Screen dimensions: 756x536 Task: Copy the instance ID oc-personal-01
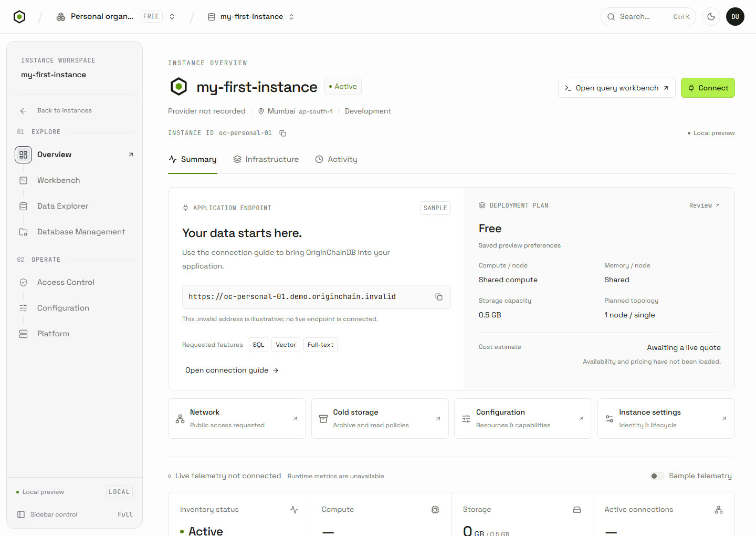282,133
